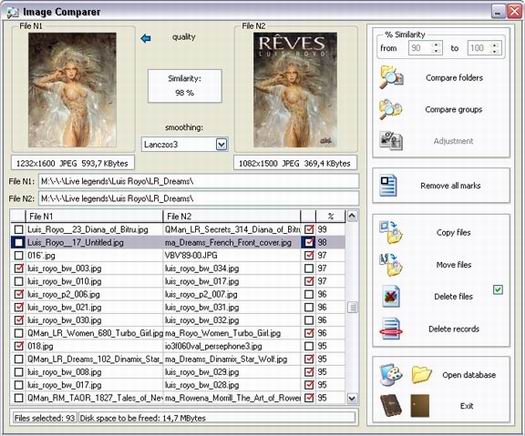Increase the similarity 'to' value stepper
Viewport: 525px width, 436px height.
tap(495, 45)
